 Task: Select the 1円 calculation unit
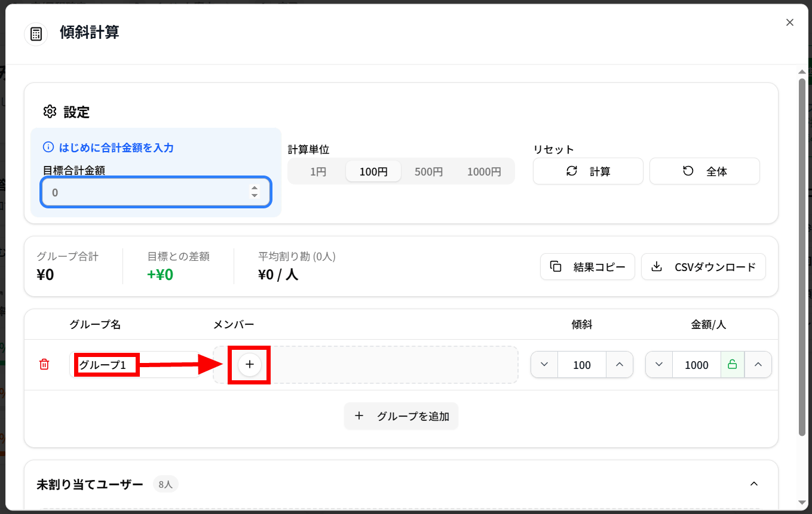(318, 172)
